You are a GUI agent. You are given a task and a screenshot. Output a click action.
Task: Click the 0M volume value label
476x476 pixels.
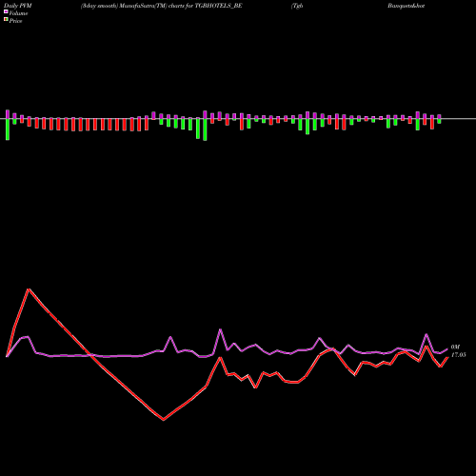[455, 347]
